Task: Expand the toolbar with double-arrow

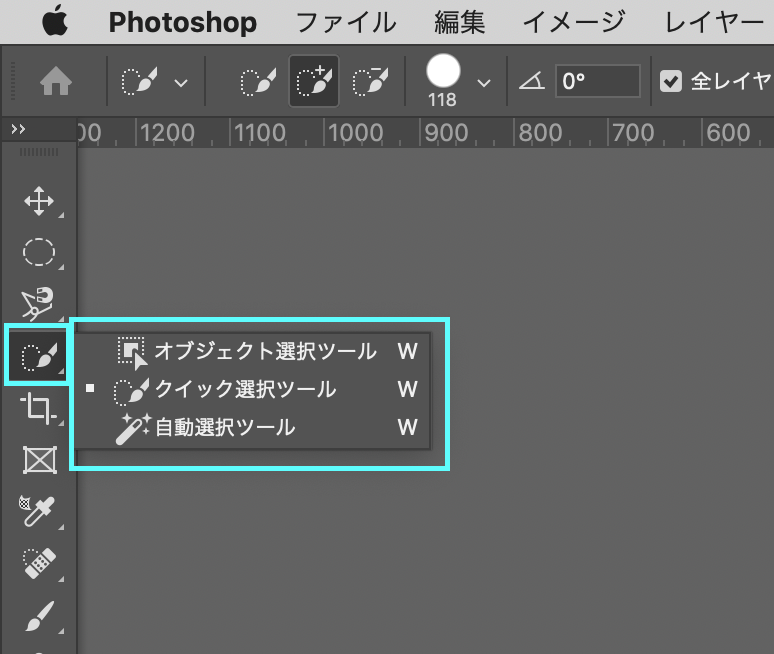Action: (x=18, y=129)
